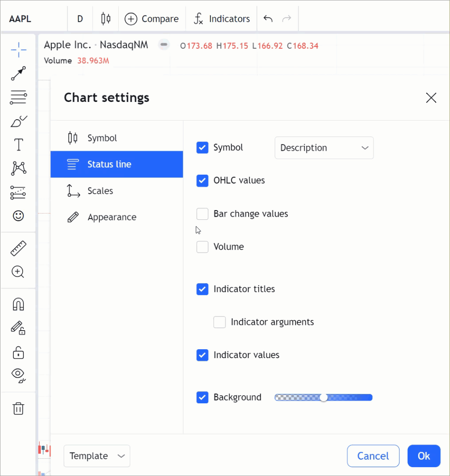Open the crosshair cursor tool
The image size is (450, 476).
pos(18,50)
